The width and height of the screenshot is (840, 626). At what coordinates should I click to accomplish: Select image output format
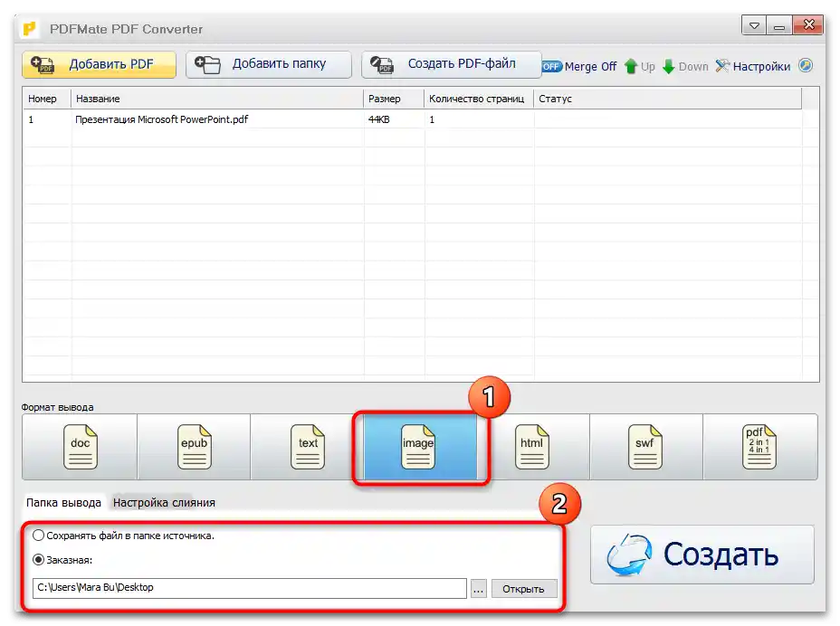coord(420,447)
